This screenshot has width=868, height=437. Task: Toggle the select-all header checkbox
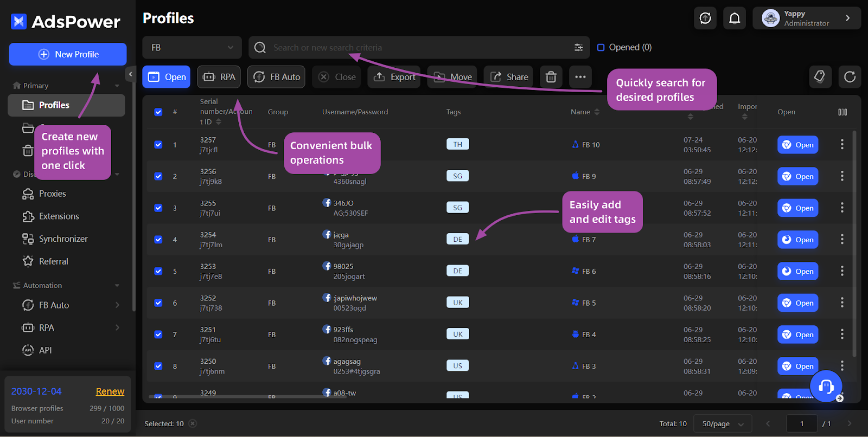(x=158, y=112)
